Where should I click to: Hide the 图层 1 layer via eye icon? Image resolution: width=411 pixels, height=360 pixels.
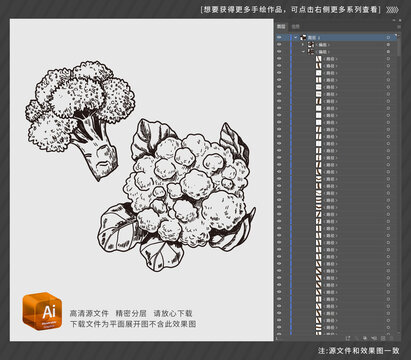tap(279, 37)
